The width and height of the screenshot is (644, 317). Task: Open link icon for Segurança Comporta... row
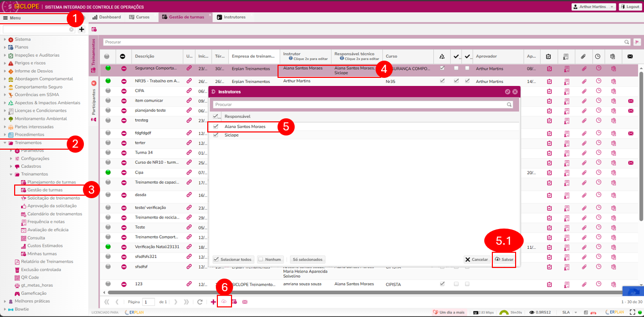pos(189,68)
